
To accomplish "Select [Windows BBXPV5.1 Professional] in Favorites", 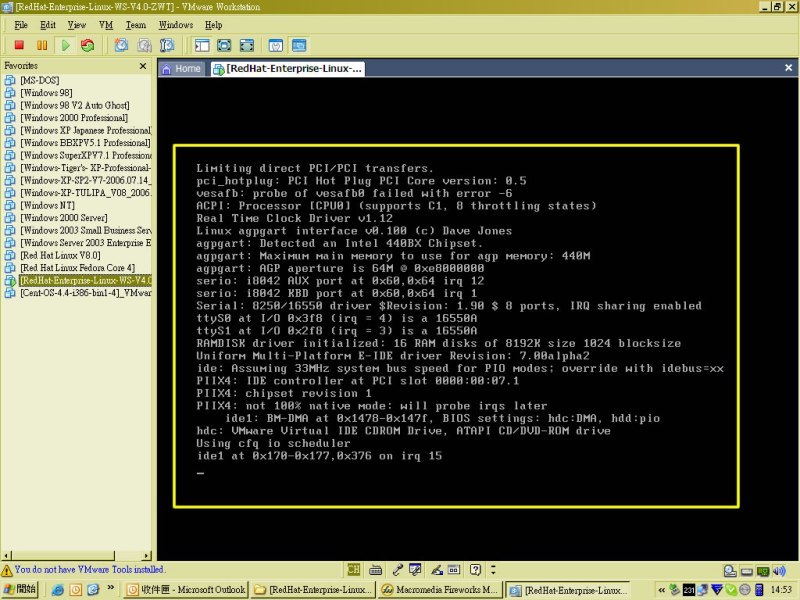I will [x=86, y=143].
